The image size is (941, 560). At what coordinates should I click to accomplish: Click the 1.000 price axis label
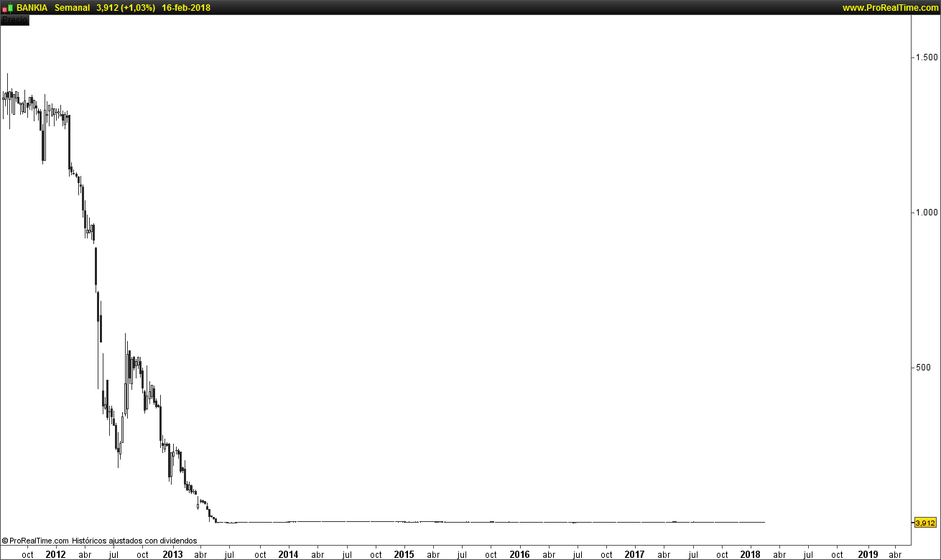coord(925,213)
